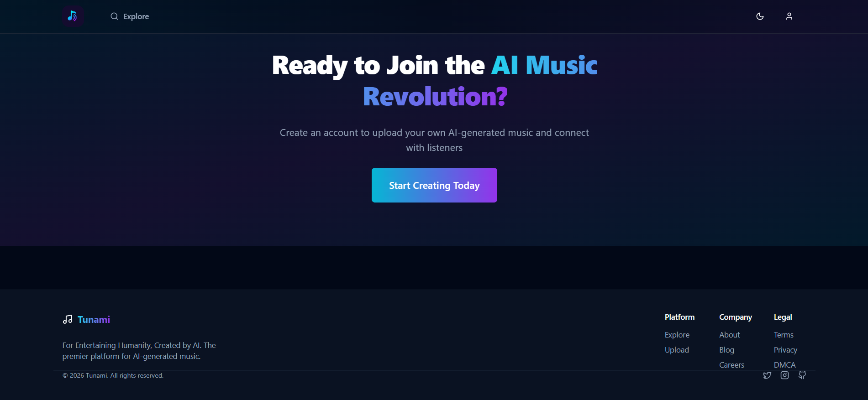Toggle dark mode with the moon icon
Screen dimensions: 868x400
[760, 16]
